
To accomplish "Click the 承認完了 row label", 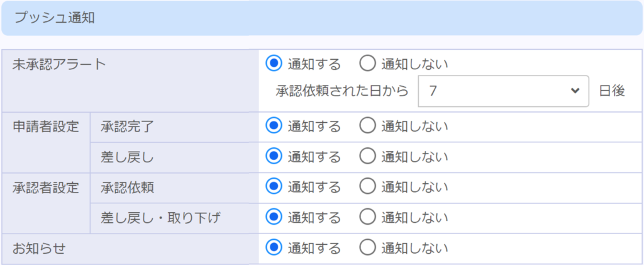I will 127,126.
